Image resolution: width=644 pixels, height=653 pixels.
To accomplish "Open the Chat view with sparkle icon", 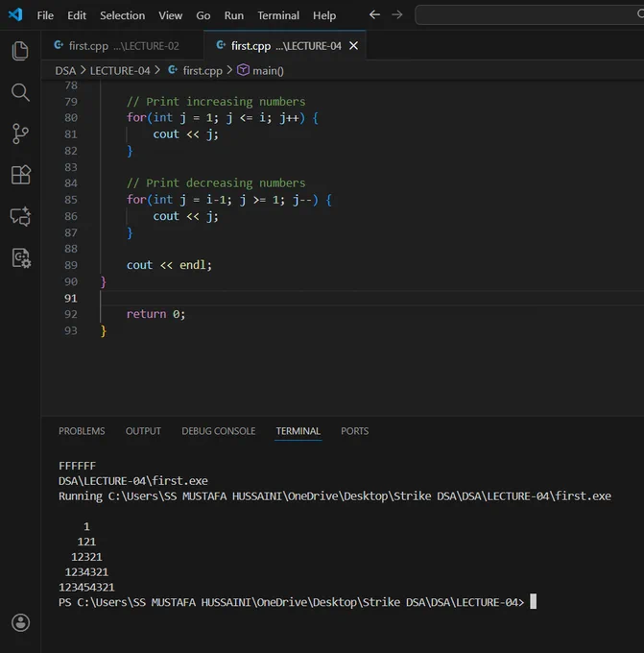I will tap(20, 216).
